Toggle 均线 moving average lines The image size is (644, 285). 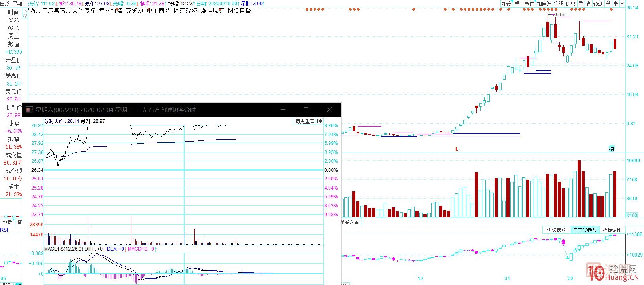click(558, 4)
